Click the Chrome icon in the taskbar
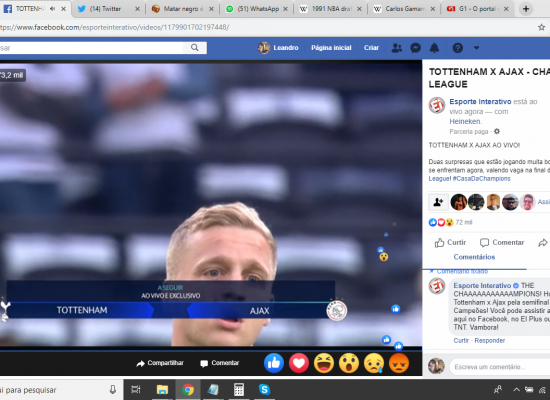Viewport: 550px width, 400px height. coord(188,389)
